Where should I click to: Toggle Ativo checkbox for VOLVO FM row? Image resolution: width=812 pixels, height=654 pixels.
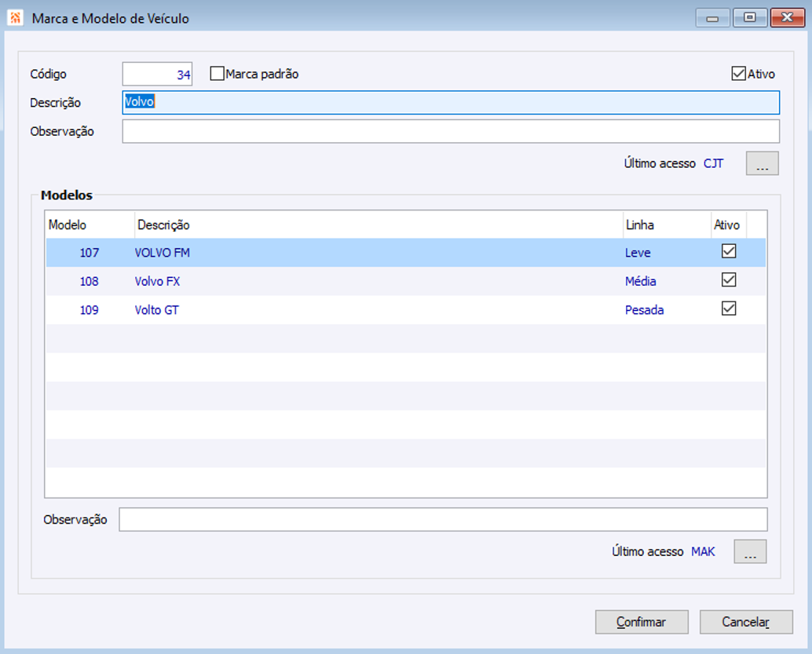point(729,251)
